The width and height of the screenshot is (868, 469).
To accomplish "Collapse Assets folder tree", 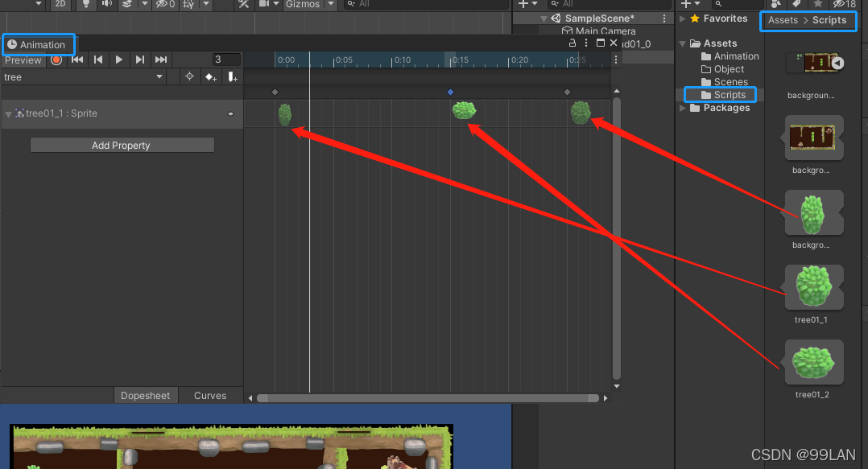I will tap(683, 43).
